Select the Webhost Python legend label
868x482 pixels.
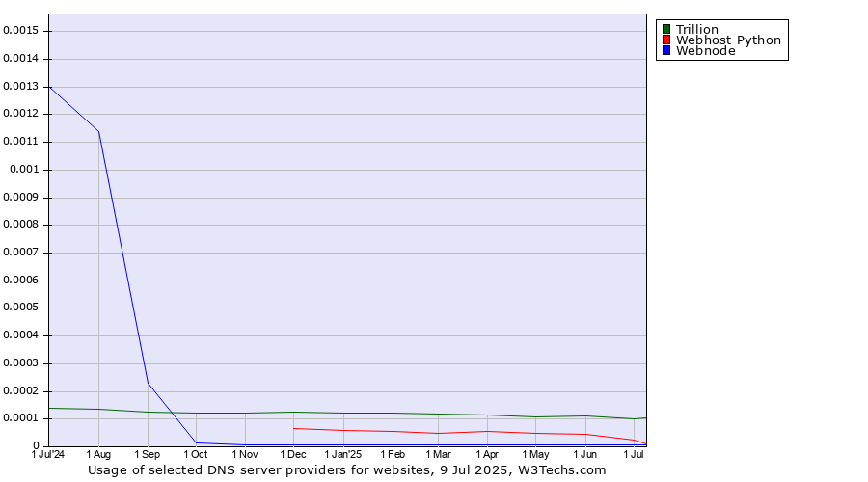(x=728, y=40)
